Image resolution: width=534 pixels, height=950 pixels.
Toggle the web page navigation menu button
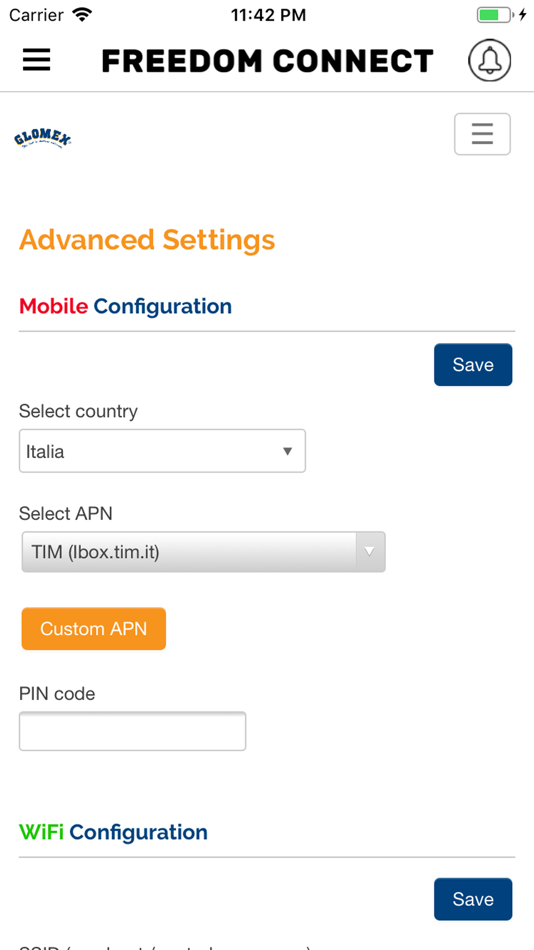click(482, 134)
